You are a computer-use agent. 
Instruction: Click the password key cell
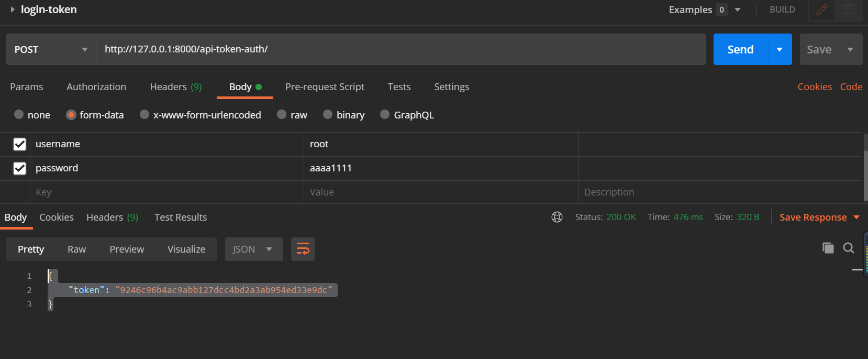point(166,168)
